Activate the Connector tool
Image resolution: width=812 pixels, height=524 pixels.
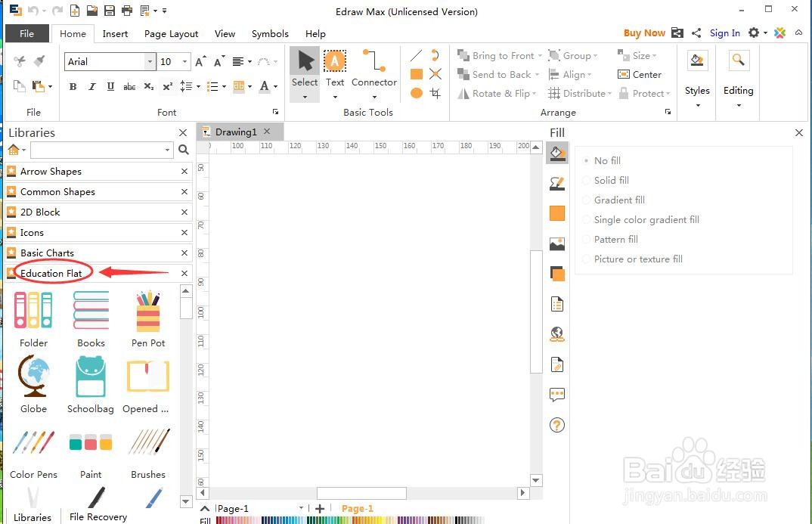pos(374,69)
